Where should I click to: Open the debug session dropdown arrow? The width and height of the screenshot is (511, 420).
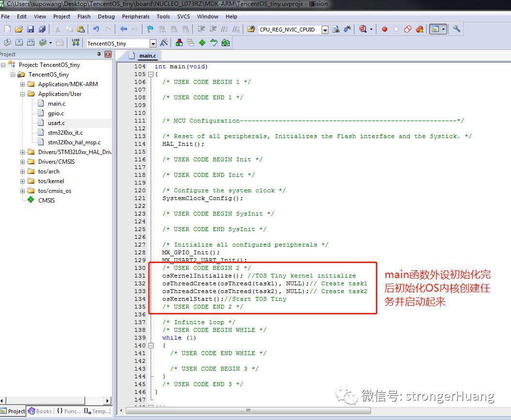371,30
